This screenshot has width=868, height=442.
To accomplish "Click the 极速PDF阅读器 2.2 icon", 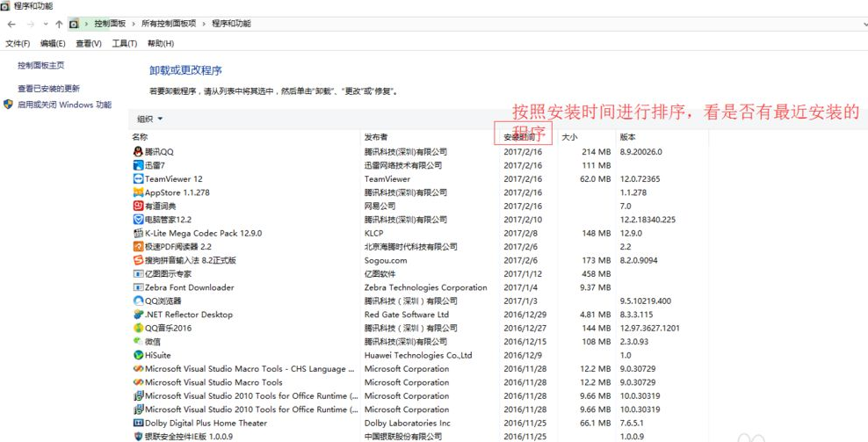I will coord(139,246).
